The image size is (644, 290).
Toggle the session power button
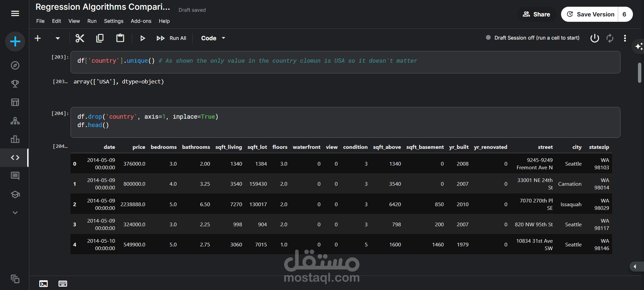594,38
